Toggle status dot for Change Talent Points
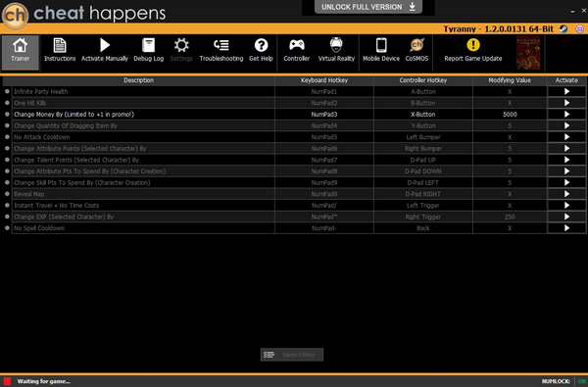Viewport: 588px width, 387px height. coord(7,160)
